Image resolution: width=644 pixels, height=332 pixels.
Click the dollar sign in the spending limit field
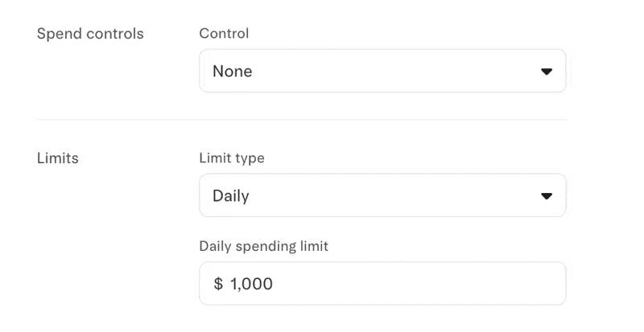(218, 284)
